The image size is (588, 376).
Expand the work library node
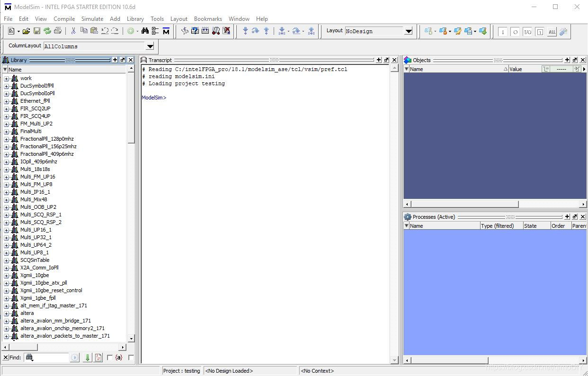click(7, 79)
